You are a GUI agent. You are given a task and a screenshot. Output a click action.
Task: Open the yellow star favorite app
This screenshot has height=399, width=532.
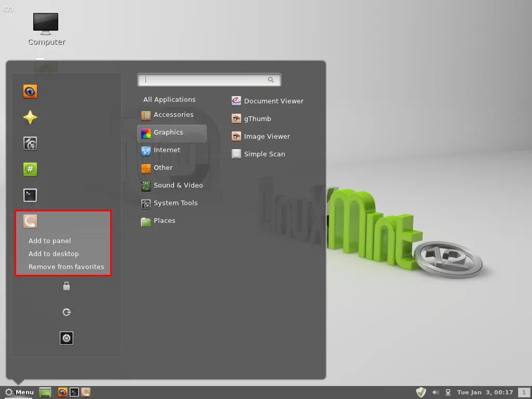coord(30,117)
